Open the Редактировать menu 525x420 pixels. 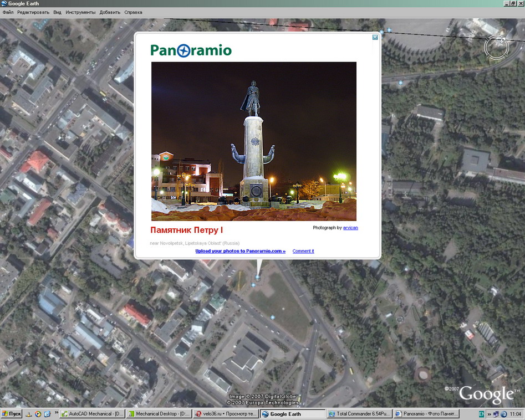coord(33,12)
